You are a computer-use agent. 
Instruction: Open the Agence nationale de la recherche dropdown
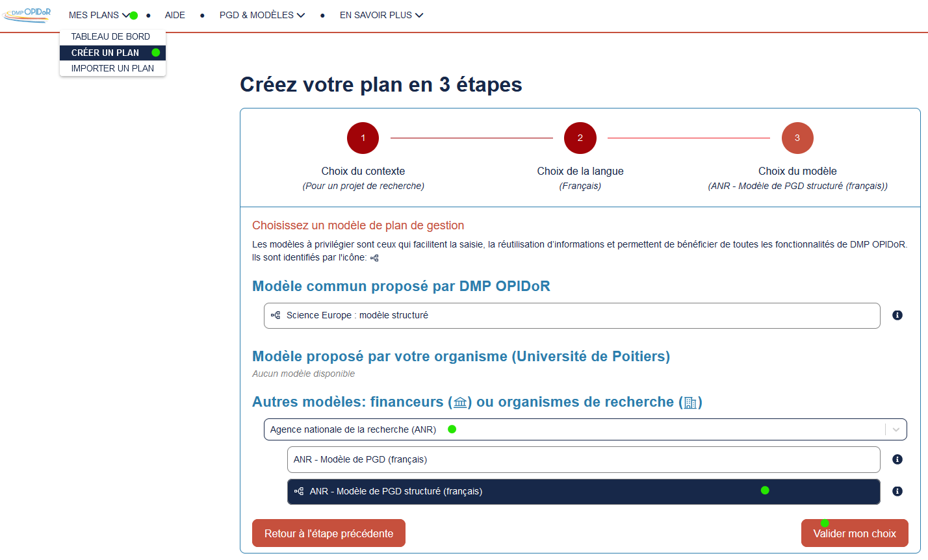[585, 429]
